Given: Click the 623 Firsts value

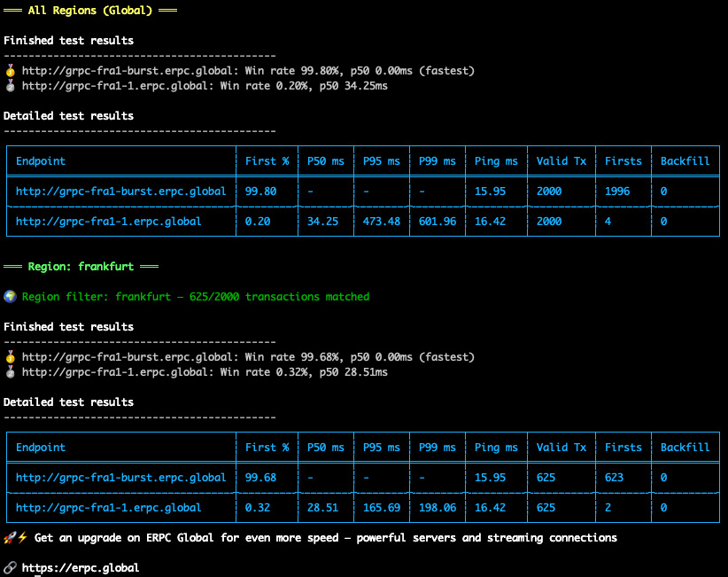Looking at the screenshot, I should 614,478.
